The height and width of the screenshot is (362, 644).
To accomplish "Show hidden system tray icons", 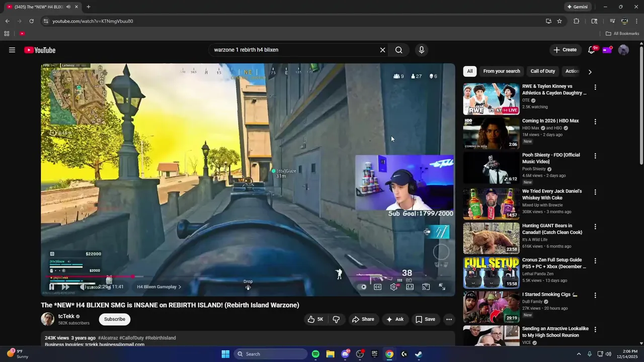I will click(x=579, y=354).
